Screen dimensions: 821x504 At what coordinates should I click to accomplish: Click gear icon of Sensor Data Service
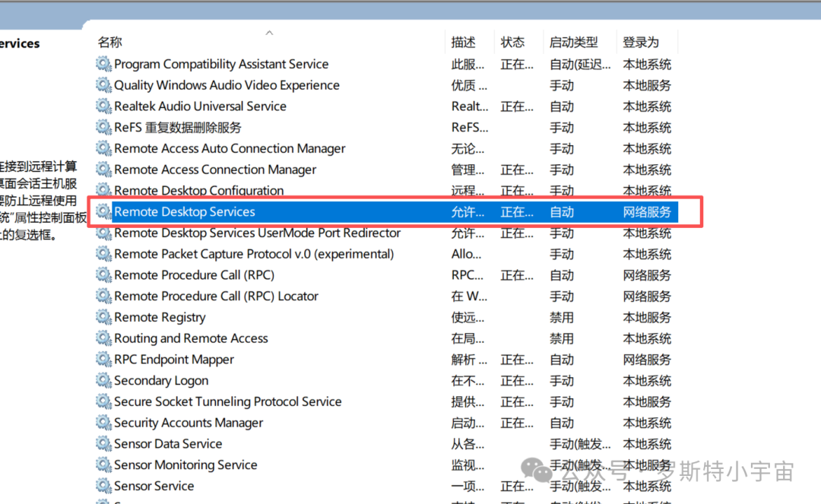(x=103, y=444)
